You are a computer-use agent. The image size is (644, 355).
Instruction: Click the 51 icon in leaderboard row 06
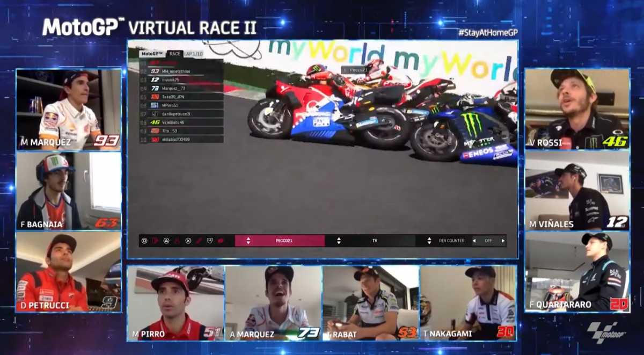(x=155, y=105)
